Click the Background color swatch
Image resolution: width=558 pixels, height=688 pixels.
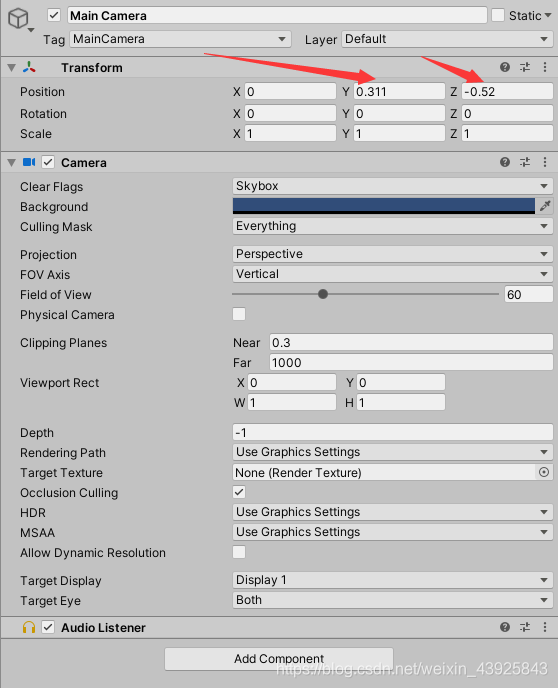tap(384, 206)
